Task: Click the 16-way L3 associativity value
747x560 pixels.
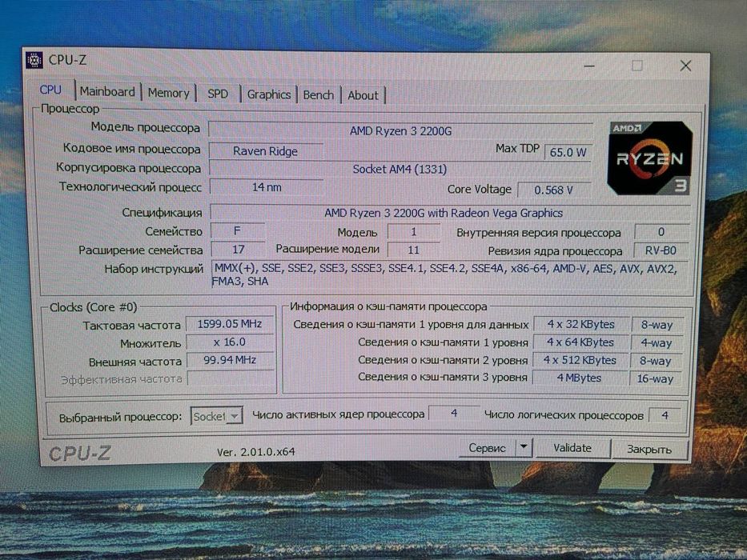Action: 656,378
